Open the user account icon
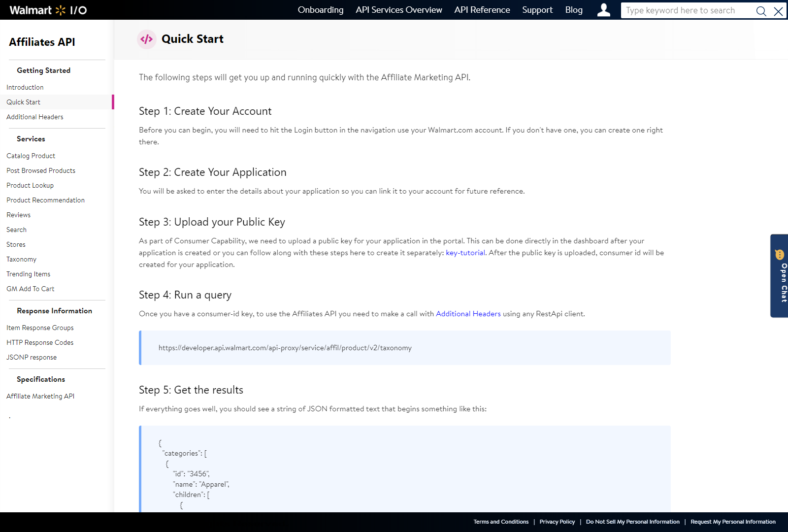This screenshot has height=532, width=788. click(x=603, y=10)
